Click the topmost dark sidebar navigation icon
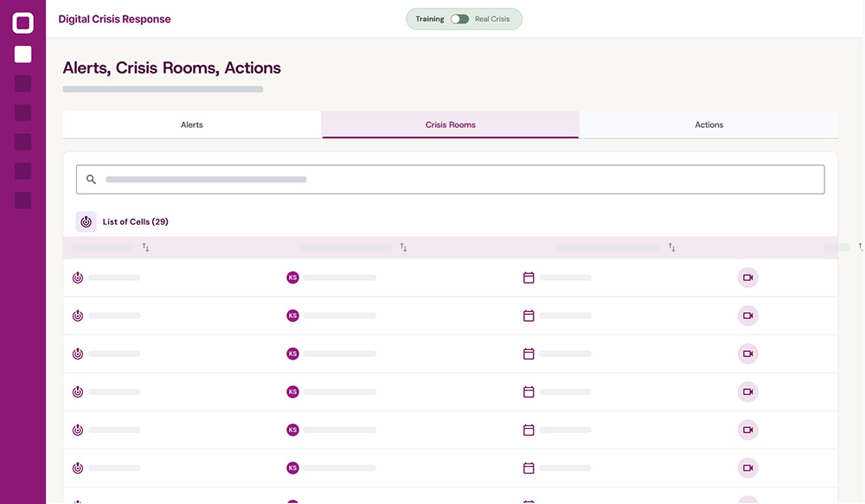 tap(22, 84)
